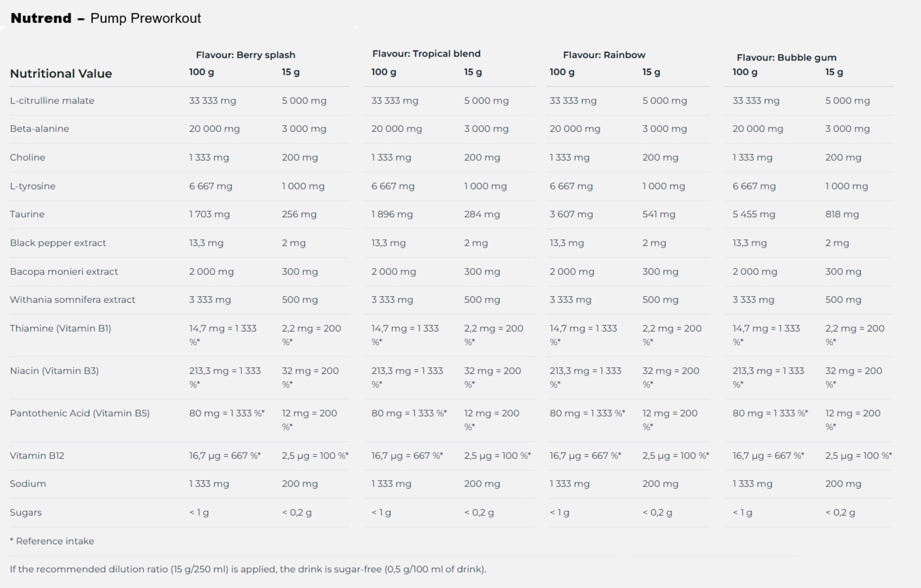Select the Flavour: Berry splash column header
The height and width of the screenshot is (588, 921).
click(245, 55)
